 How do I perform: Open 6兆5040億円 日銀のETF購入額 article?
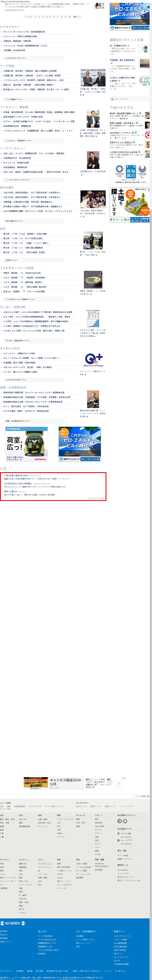tap(38, 312)
